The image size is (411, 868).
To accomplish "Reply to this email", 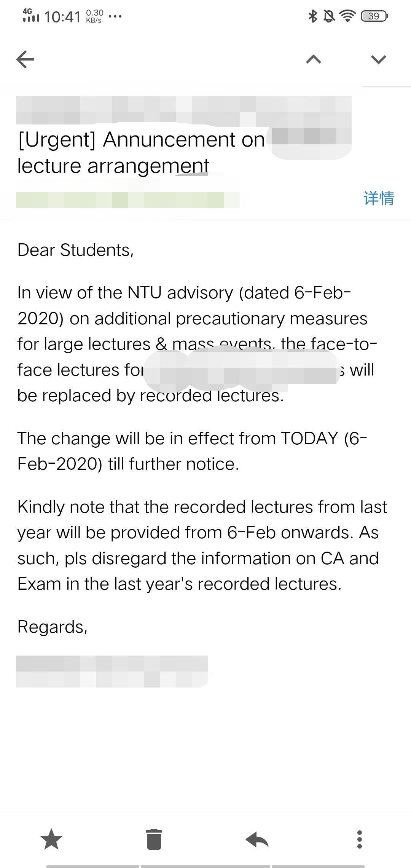I will pyautogui.click(x=257, y=839).
